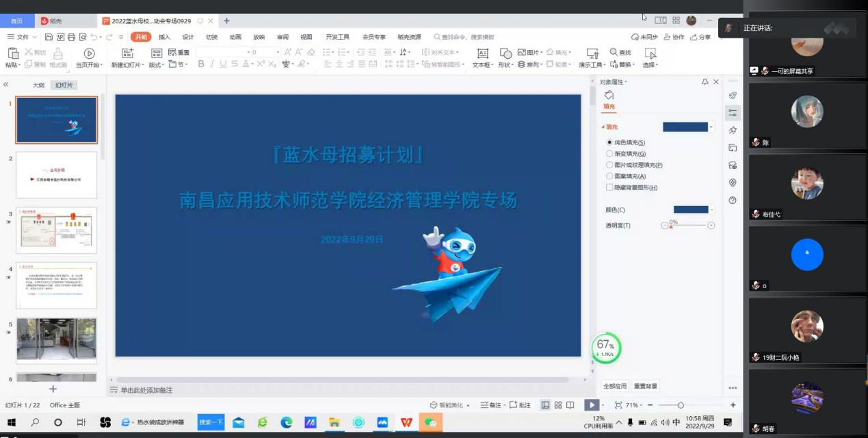
Task: Click the 新建幻灯片 new slide icon
Action: coord(127,53)
